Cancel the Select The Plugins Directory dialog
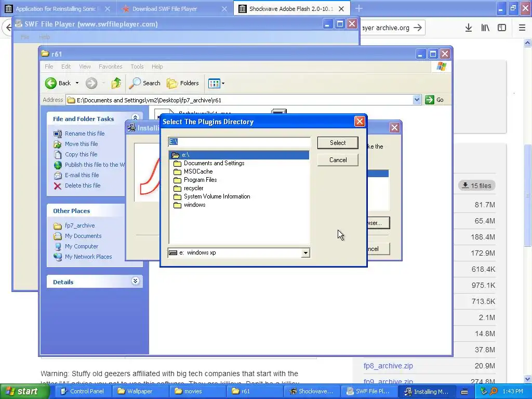The height and width of the screenshot is (399, 532). click(x=338, y=160)
